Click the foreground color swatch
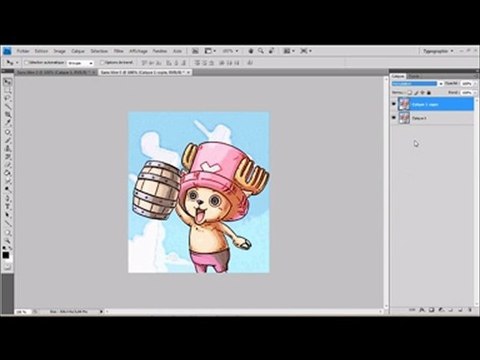The height and width of the screenshot is (360, 480). click(x=6, y=255)
